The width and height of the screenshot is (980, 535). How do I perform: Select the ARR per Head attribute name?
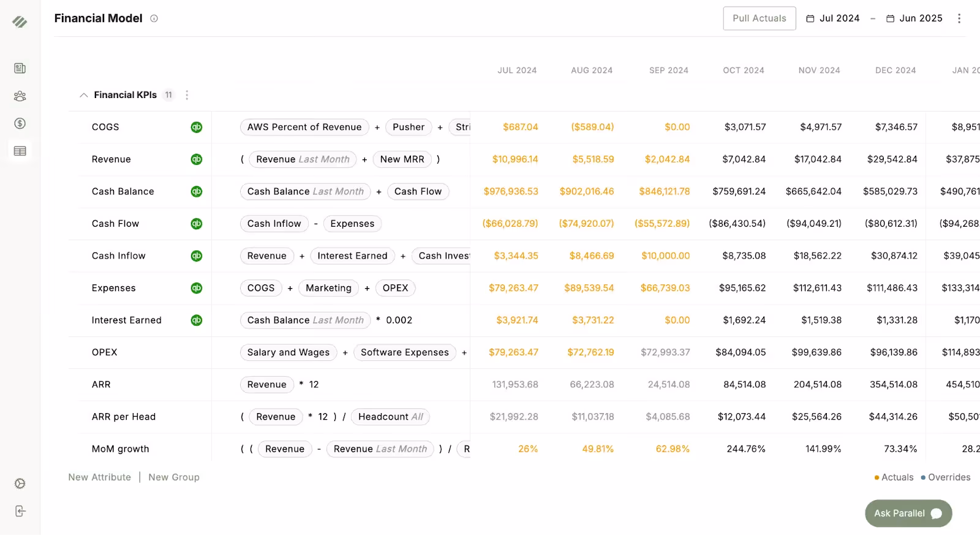[124, 417]
